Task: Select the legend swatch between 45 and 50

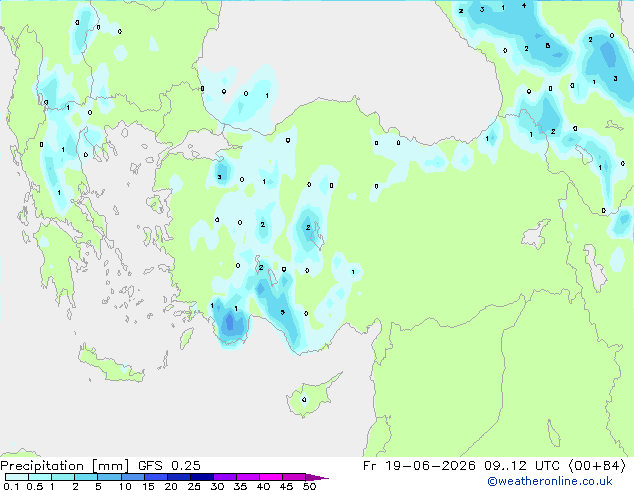Action: point(294,477)
